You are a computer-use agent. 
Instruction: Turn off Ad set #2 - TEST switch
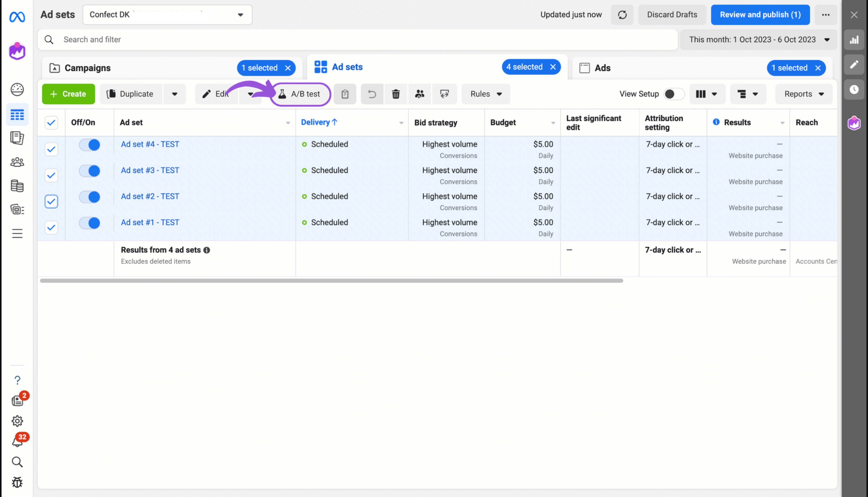[89, 197]
